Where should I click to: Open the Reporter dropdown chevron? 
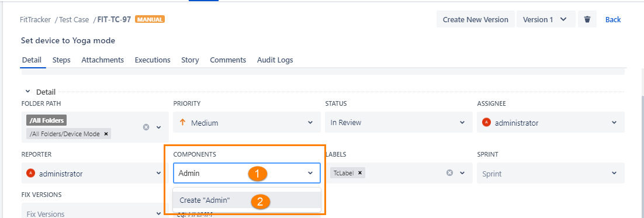click(x=159, y=173)
